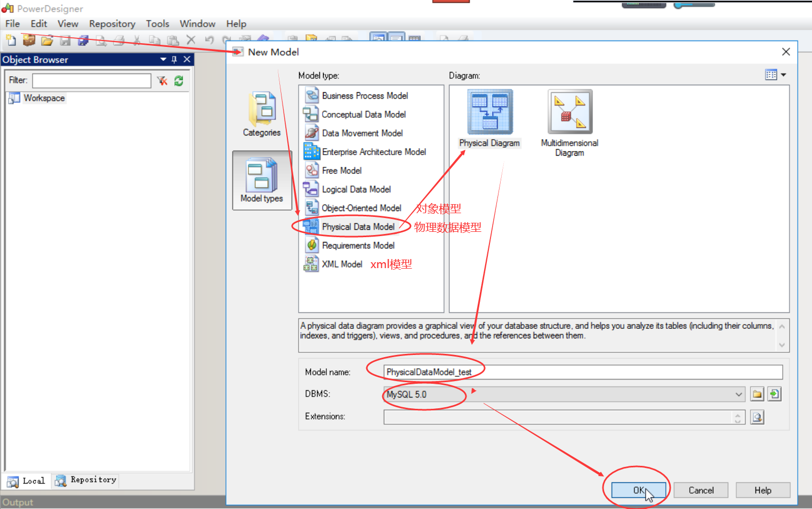Click the New Project briefcase icon
Image resolution: width=812 pixels, height=509 pixels.
click(29, 40)
